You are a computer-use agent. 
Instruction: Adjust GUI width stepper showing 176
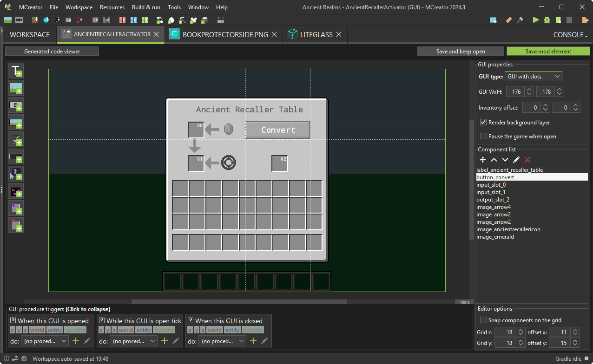click(520, 92)
